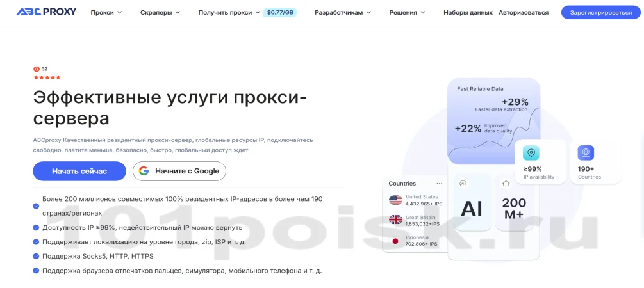Click the Google logo icon
The height and width of the screenshot is (288, 644).
click(x=144, y=171)
